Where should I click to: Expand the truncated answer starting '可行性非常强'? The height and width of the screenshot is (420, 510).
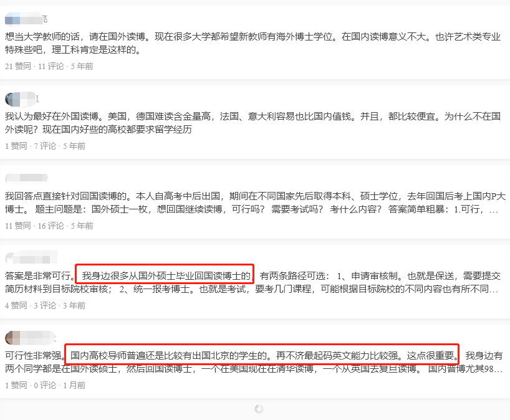254,362
